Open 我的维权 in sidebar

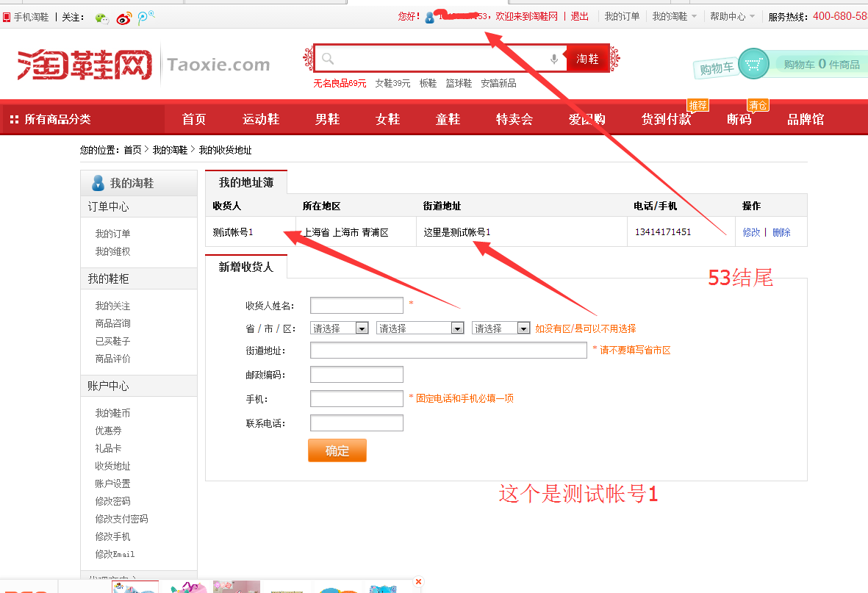click(x=112, y=251)
